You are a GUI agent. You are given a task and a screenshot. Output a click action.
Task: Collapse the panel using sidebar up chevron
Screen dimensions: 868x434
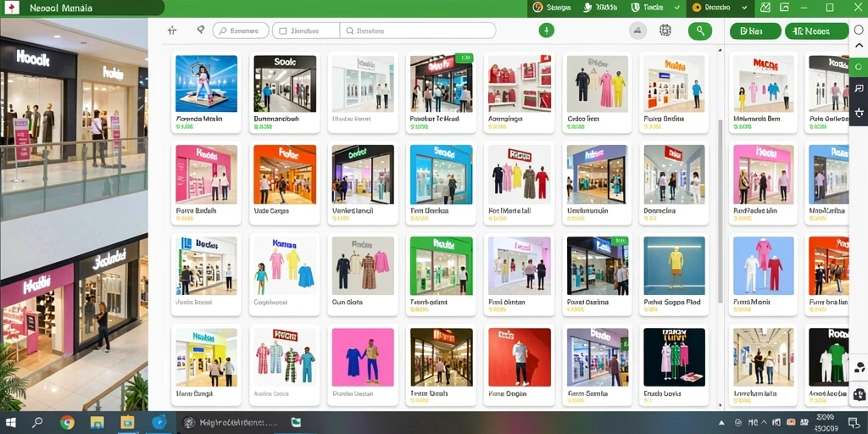(859, 46)
